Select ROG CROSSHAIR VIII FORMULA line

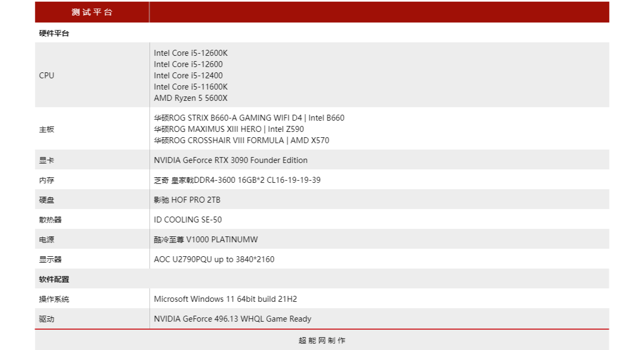click(x=241, y=140)
